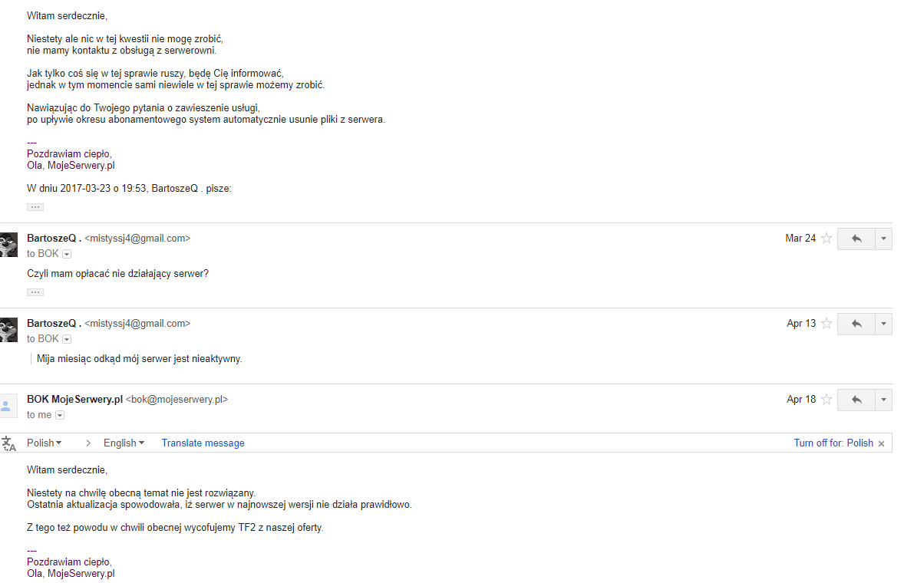The height and width of the screenshot is (583, 924).
Task: Dismiss the translation bar with the x
Action: point(881,443)
